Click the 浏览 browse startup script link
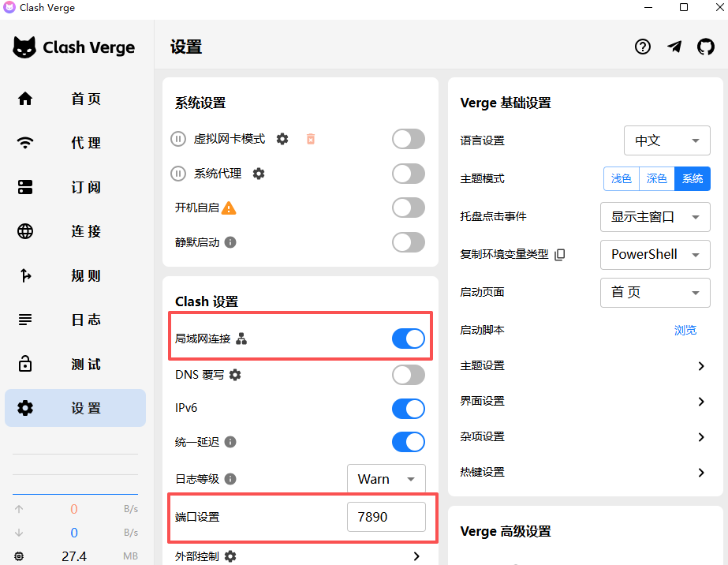This screenshot has height=565, width=728. pos(685,330)
